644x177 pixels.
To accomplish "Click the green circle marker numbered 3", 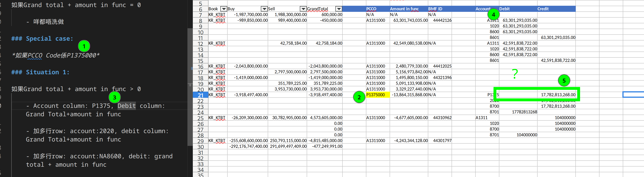I will click(114, 97).
